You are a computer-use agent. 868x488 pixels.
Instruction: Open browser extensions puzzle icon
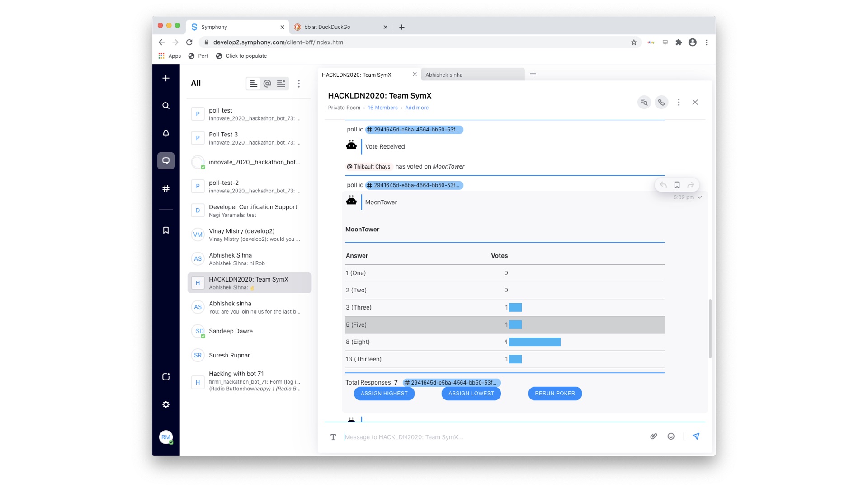(x=679, y=42)
